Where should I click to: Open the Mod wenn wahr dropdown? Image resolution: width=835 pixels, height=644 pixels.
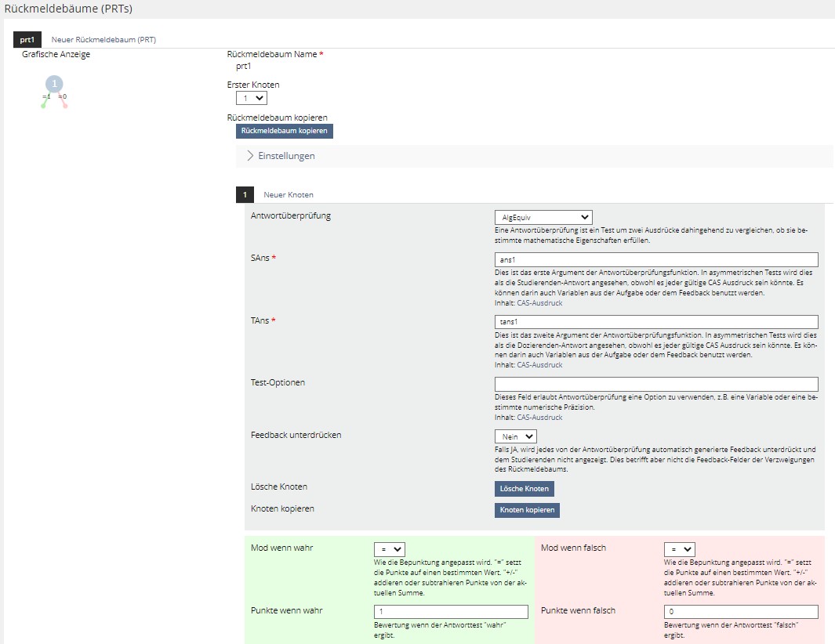click(390, 550)
